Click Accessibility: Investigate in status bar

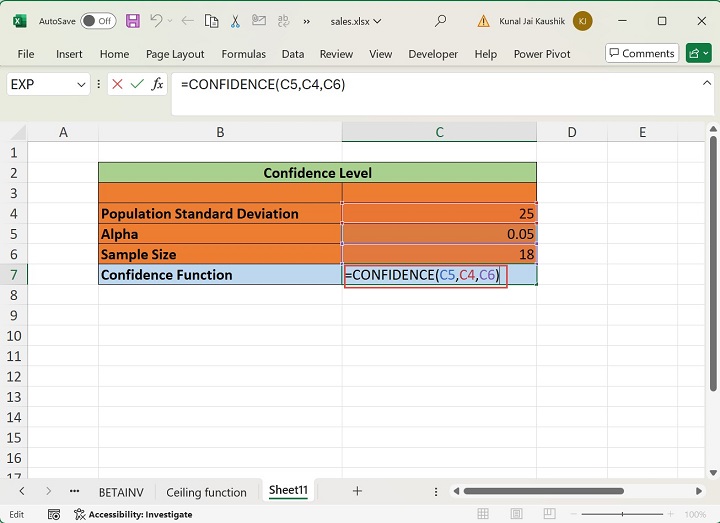coord(133,514)
